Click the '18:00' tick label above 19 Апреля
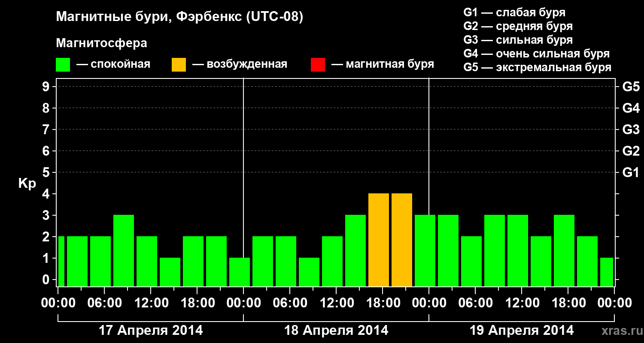The height and width of the screenshot is (343, 644). pyautogui.click(x=568, y=303)
